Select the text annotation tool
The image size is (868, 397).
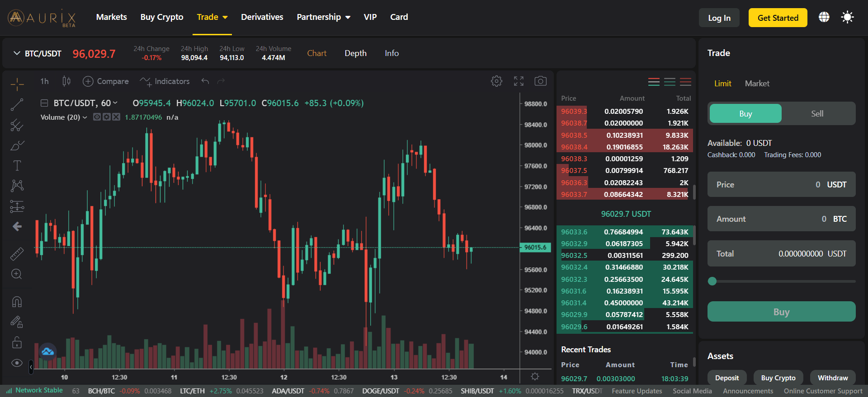pos(17,166)
